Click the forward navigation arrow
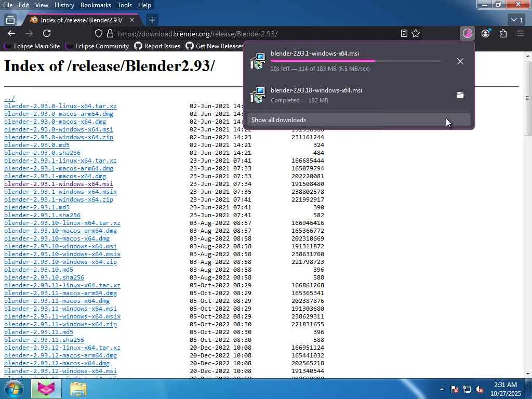 tap(29, 33)
